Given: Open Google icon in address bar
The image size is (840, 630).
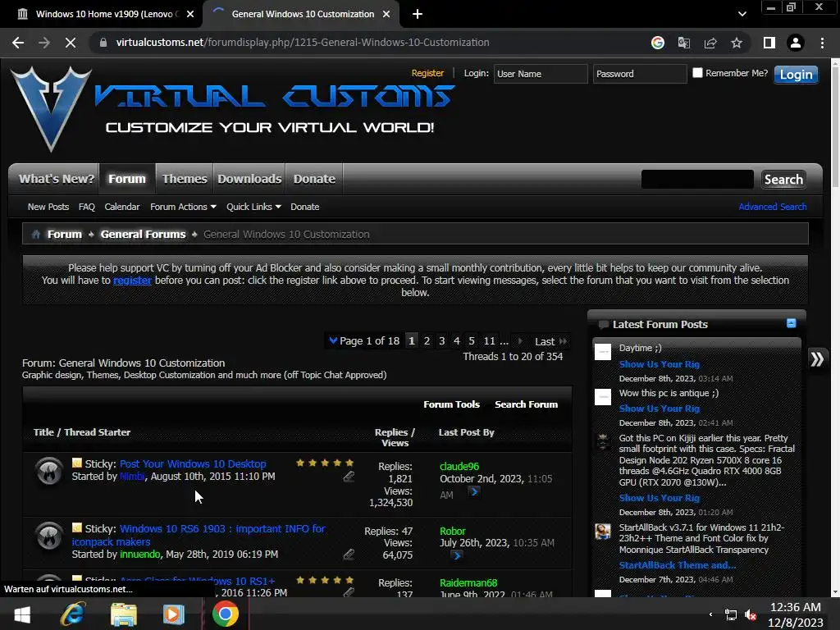Looking at the screenshot, I should (x=658, y=43).
